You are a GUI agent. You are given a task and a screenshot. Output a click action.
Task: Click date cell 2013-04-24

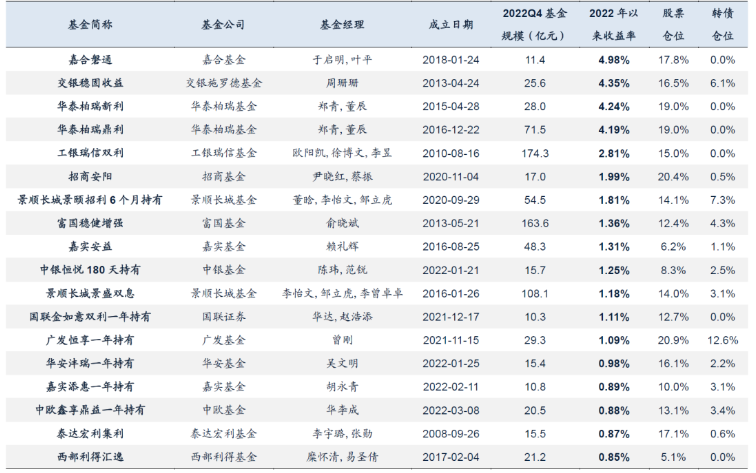click(x=451, y=83)
